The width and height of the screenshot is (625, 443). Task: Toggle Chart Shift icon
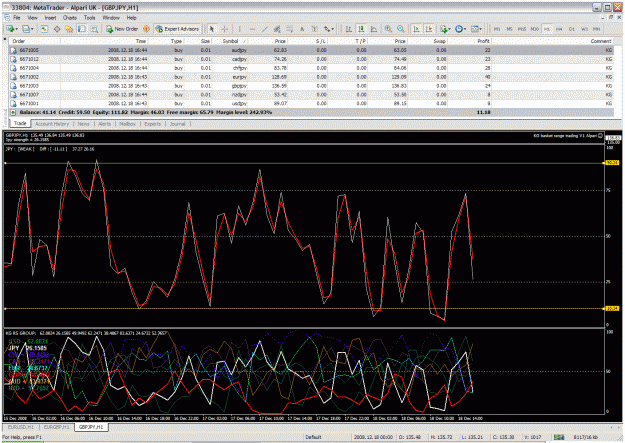click(x=428, y=29)
